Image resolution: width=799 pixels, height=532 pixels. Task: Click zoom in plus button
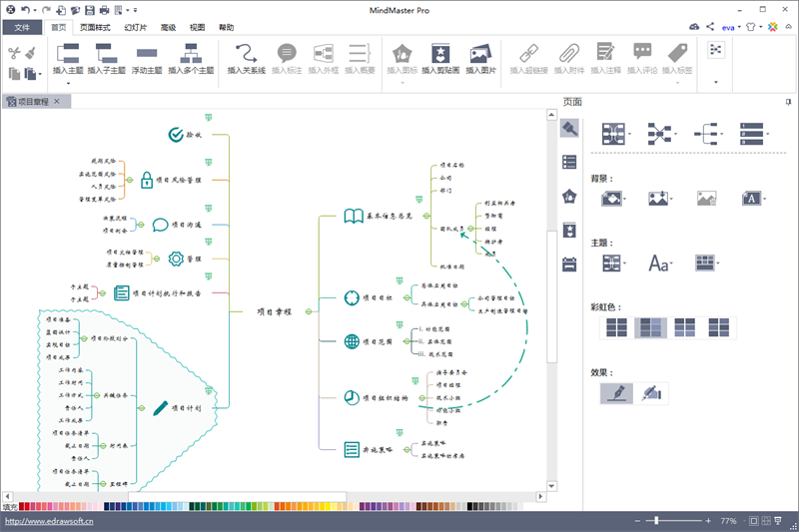pyautogui.click(x=708, y=521)
